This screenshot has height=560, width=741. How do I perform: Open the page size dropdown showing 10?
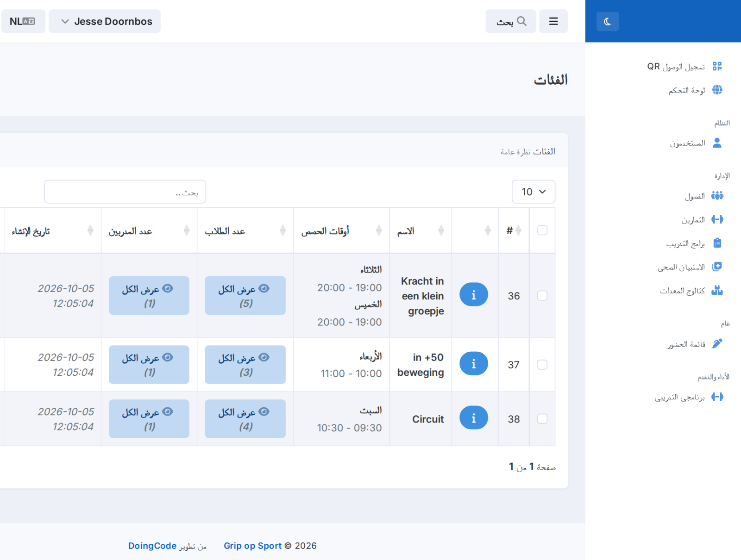534,192
